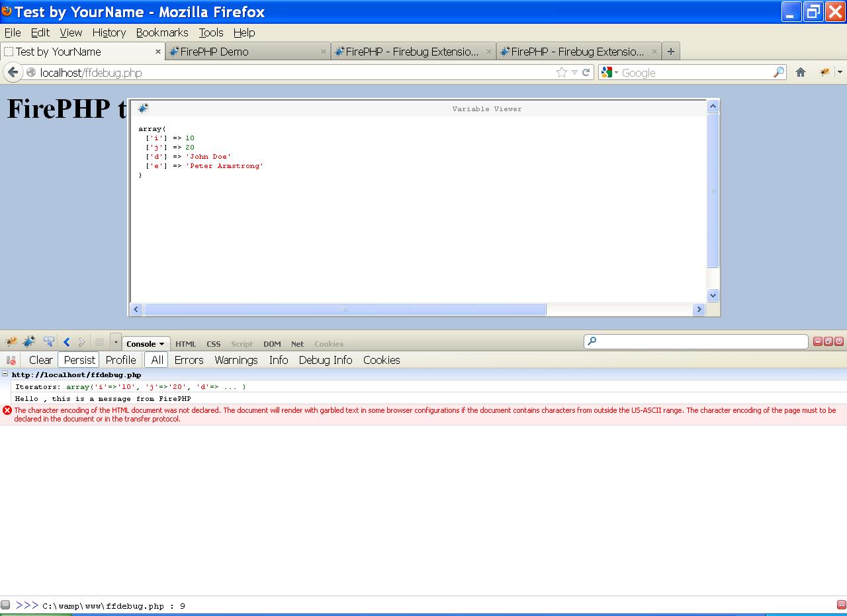This screenshot has height=616, width=847.
Task: Open the DOM panel tab
Action: pos(272,344)
